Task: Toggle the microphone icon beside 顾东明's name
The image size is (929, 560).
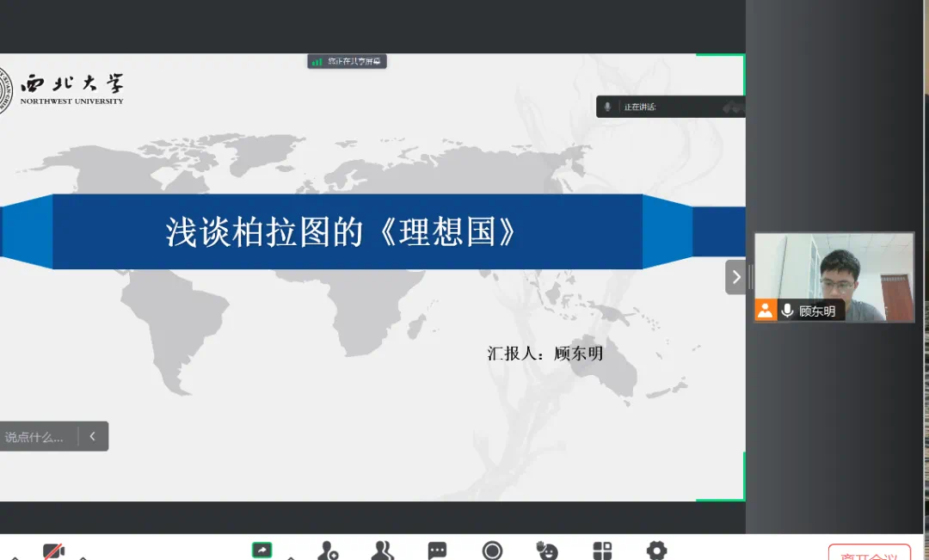Action: (787, 311)
